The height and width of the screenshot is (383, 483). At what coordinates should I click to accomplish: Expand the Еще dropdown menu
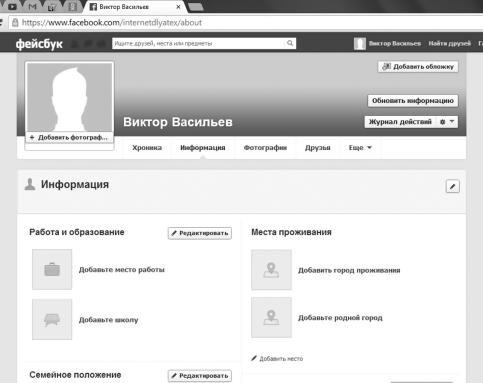coord(360,148)
